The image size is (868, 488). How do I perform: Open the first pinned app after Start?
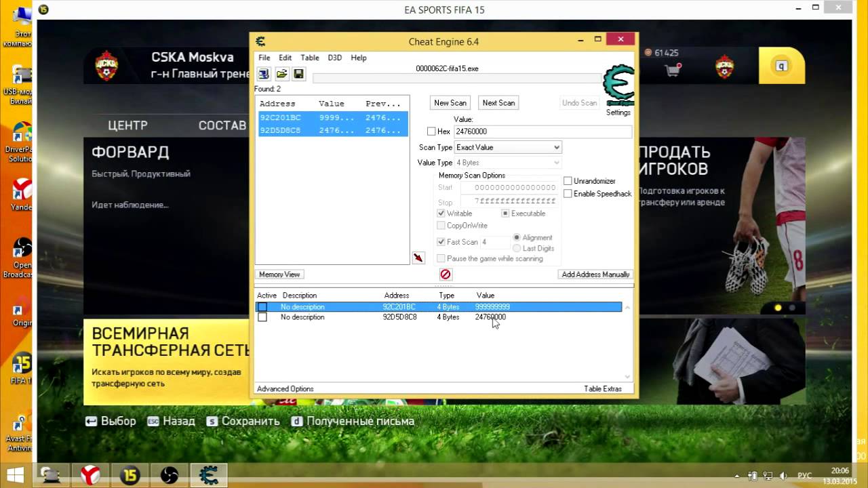(x=50, y=475)
